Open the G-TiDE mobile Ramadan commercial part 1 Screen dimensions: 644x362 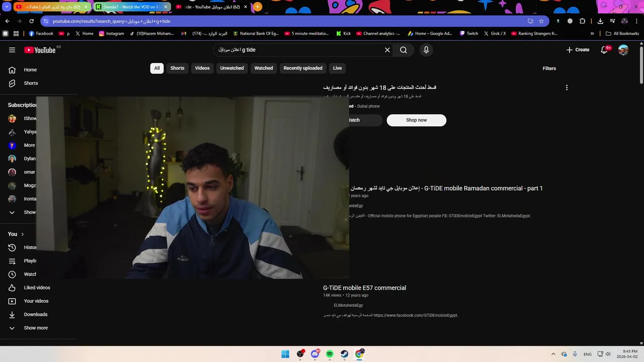446,189
